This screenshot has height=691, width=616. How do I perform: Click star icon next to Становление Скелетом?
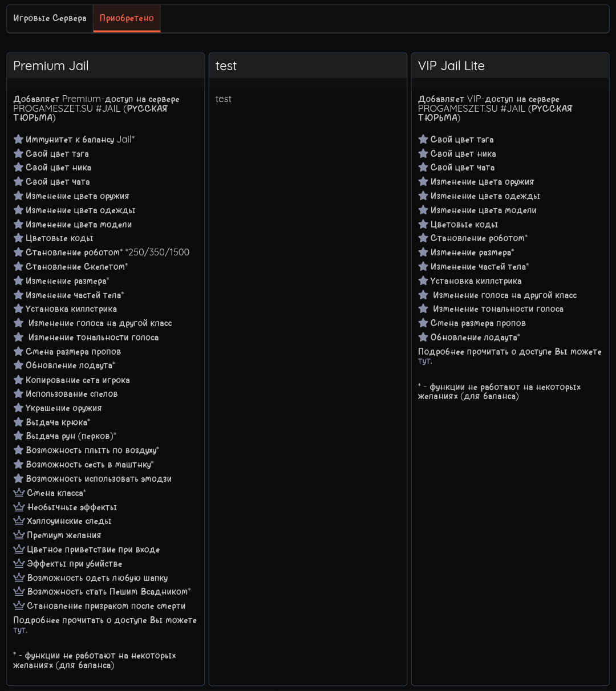click(18, 266)
